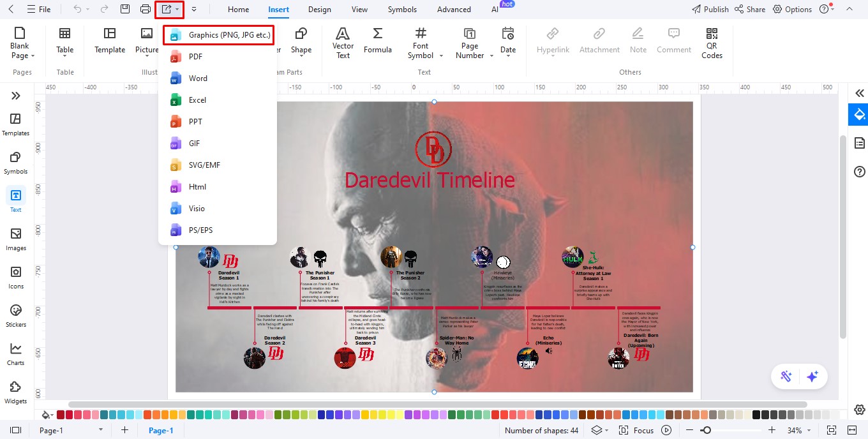
Task: Switch to the View tab
Action: click(359, 10)
